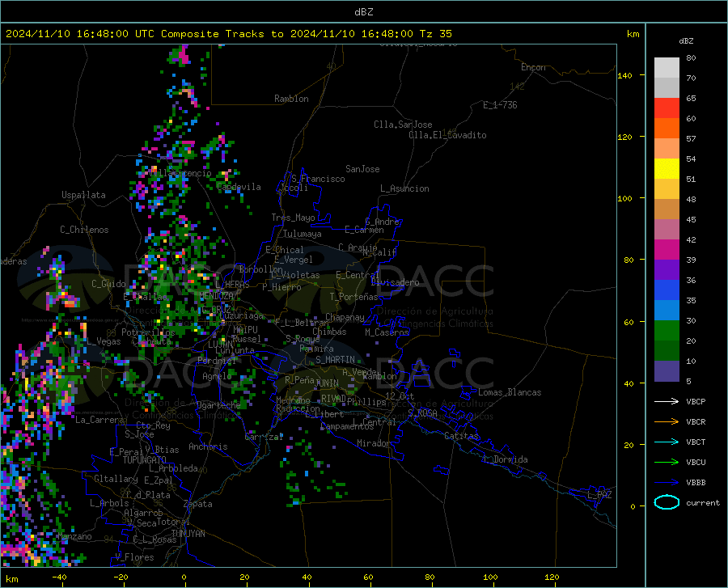Select the orange 57 dBZ color swatch
The width and height of the screenshot is (728, 588).
pyautogui.click(x=667, y=129)
